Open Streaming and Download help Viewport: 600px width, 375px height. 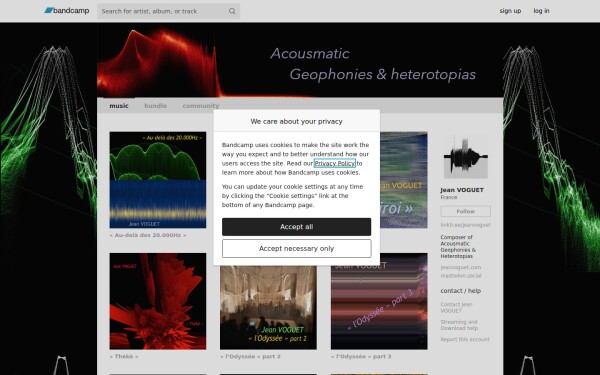[x=459, y=325]
